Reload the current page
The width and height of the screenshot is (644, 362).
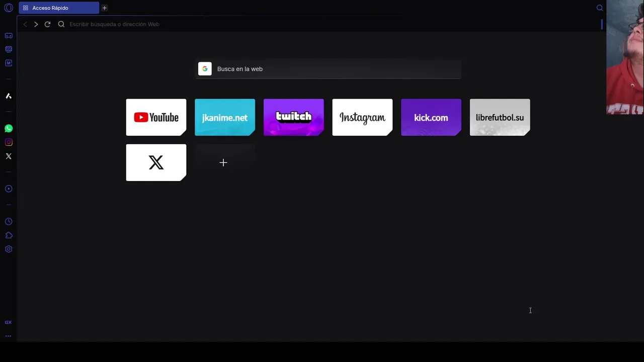[47, 24]
